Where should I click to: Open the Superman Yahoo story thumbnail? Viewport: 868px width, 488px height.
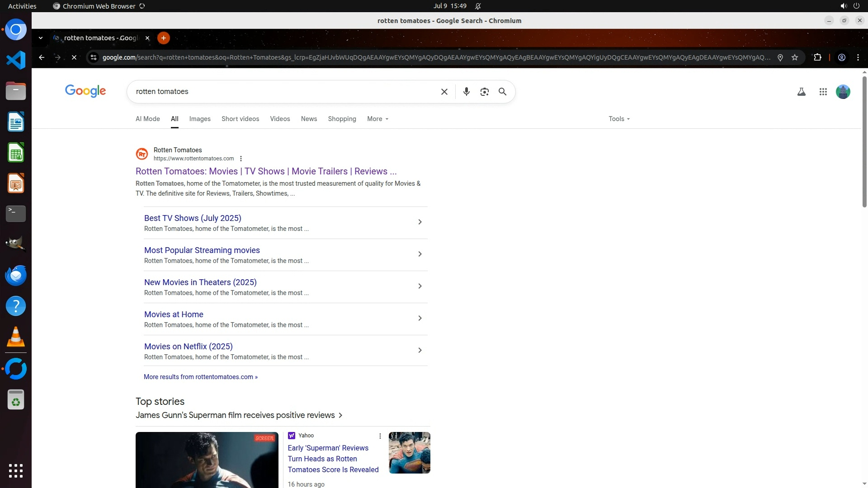(409, 452)
